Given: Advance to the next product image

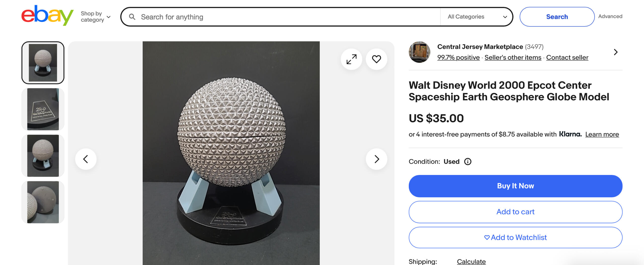Looking at the screenshot, I should 376,159.
